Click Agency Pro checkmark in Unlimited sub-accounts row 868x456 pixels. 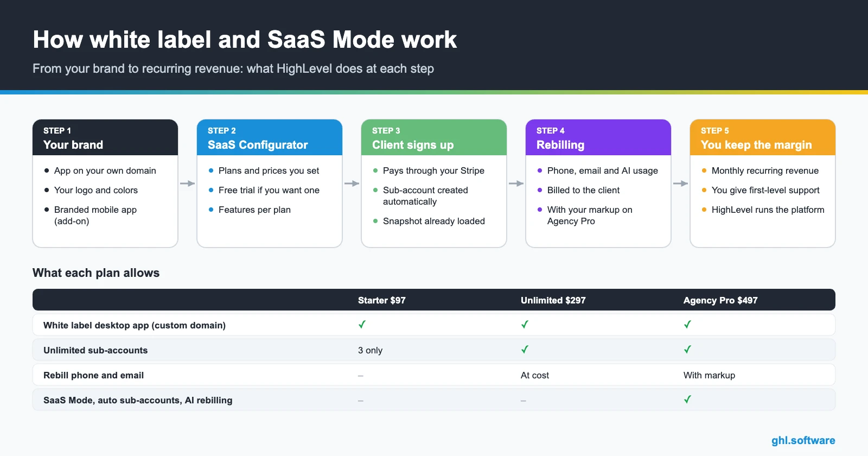pos(687,350)
